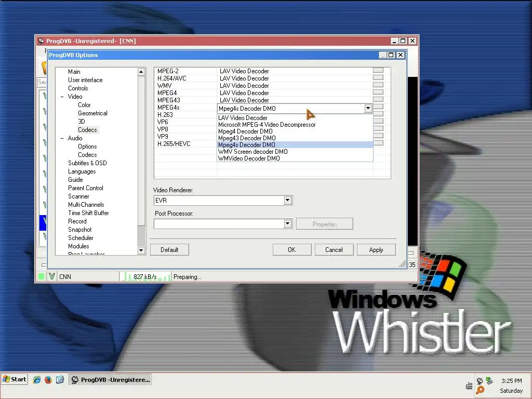Screen dimensions: 532x399
Task: Open the Scheduler page
Action: click(x=81, y=238)
